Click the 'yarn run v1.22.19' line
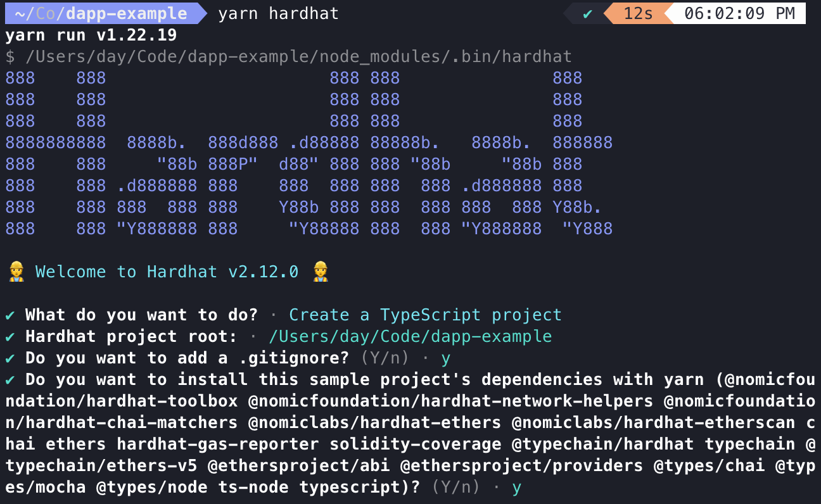The image size is (821, 504). coord(91,35)
